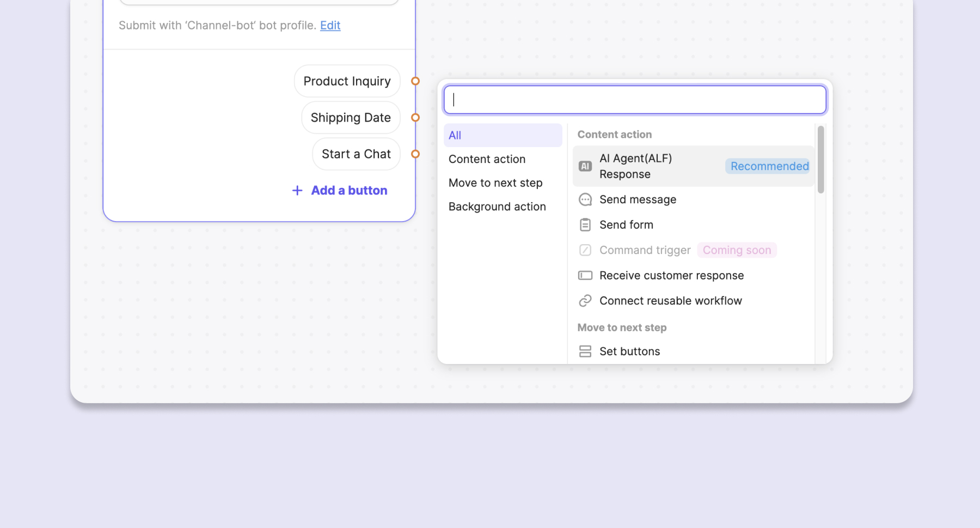Click the Connect reusable workflow link icon
This screenshot has height=528, width=980.
585,301
